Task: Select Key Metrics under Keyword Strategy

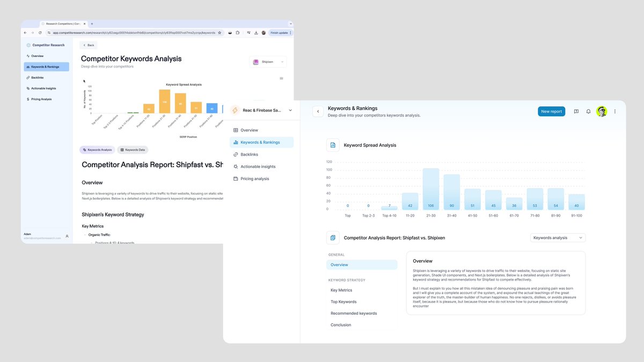Action: 341,290
